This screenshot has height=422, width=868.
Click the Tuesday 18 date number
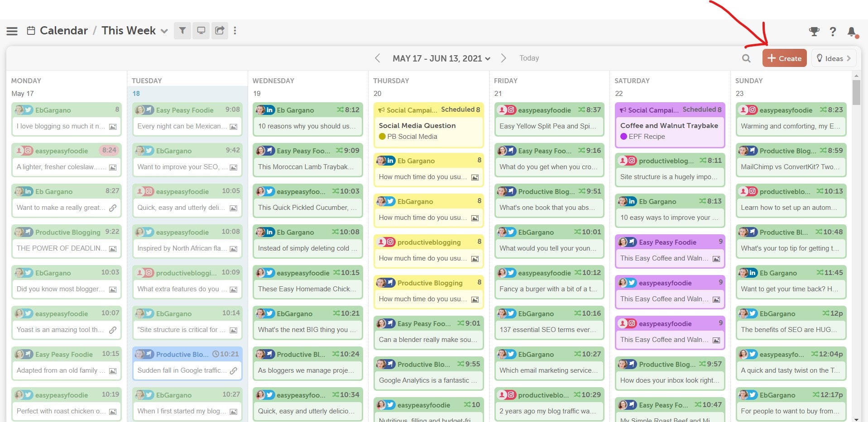point(136,94)
